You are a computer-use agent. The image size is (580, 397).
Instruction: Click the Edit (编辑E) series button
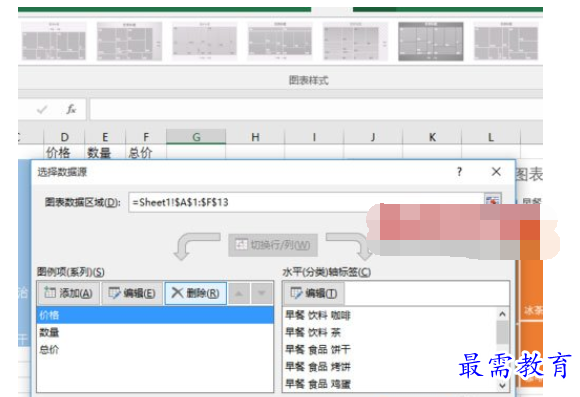(132, 293)
